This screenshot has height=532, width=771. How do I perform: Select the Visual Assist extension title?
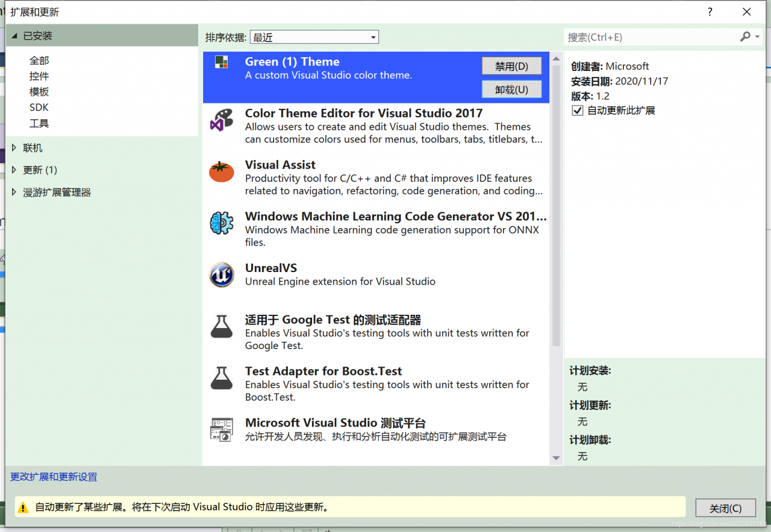tap(280, 165)
